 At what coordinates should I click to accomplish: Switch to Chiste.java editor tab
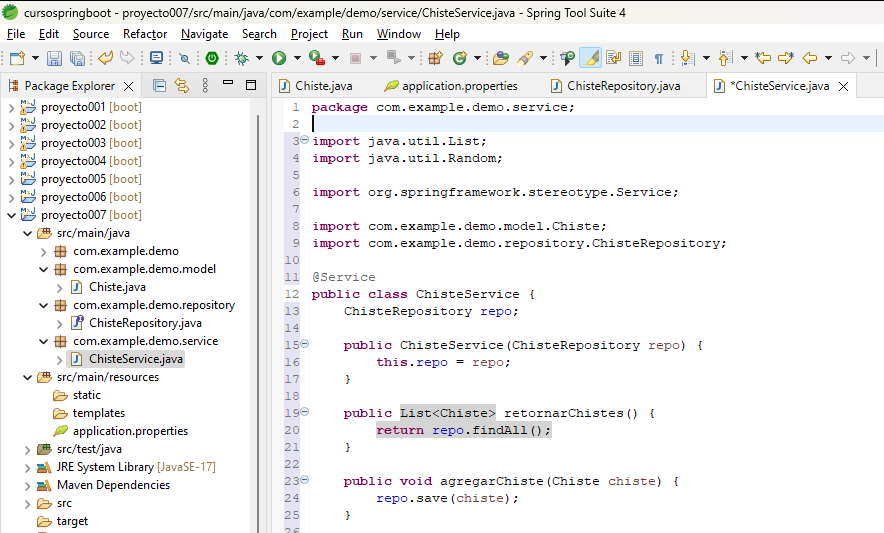coord(316,86)
